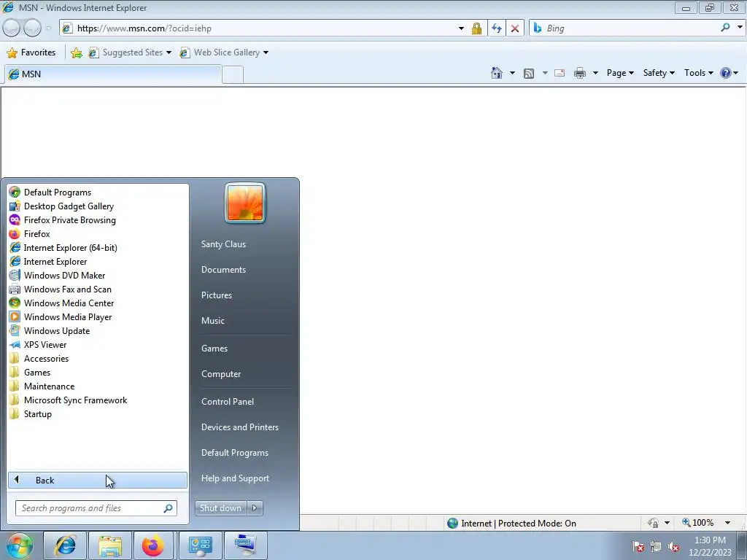This screenshot has width=747, height=560.
Task: Open zoom level 100% dropdown
Action: click(727, 523)
